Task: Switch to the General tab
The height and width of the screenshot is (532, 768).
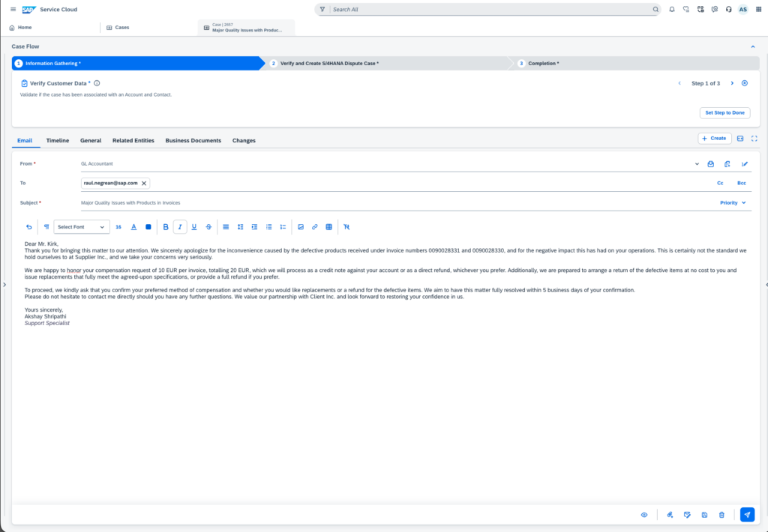Action: coord(91,140)
